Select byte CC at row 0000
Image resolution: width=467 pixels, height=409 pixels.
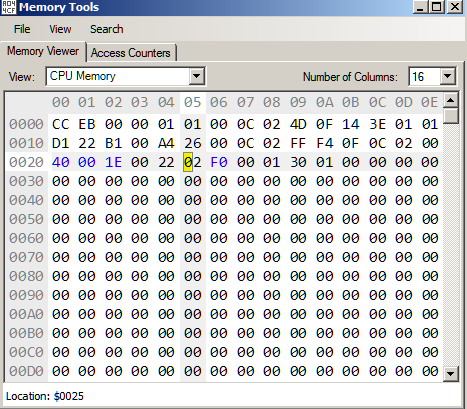pos(61,124)
